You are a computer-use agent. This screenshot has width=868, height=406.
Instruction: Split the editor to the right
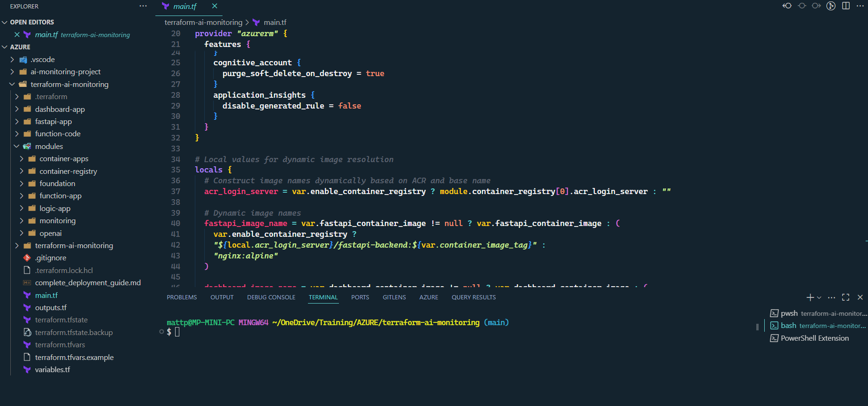[x=846, y=6]
